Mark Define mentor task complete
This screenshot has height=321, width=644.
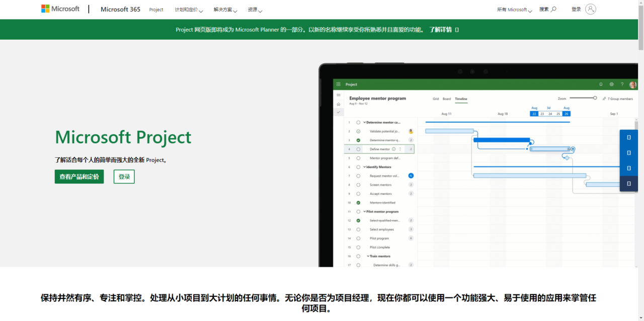(x=358, y=149)
